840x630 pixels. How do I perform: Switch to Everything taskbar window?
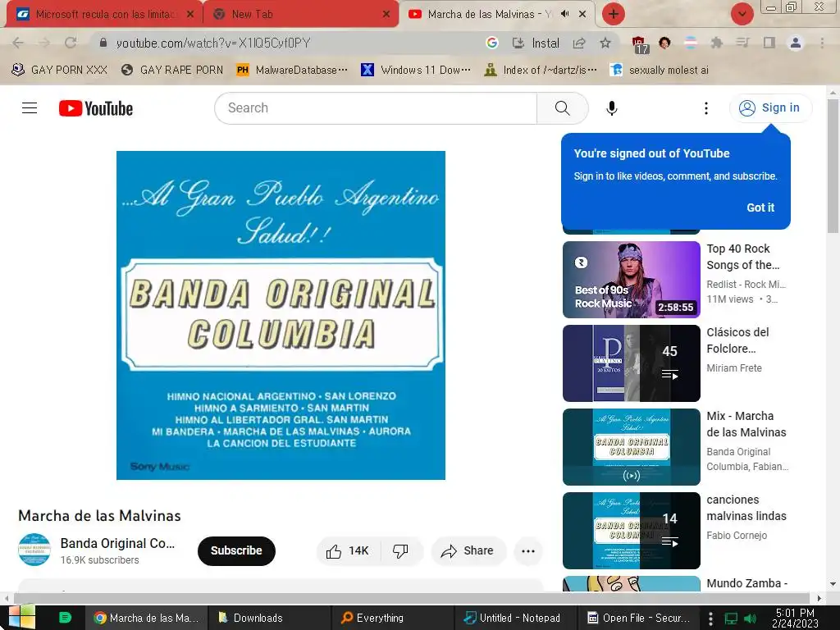[392, 618]
